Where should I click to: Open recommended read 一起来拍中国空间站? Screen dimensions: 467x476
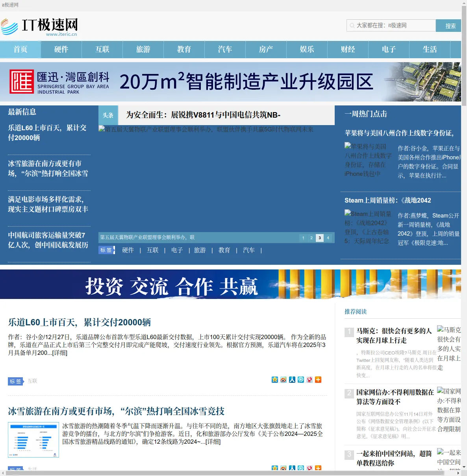tap(394, 458)
